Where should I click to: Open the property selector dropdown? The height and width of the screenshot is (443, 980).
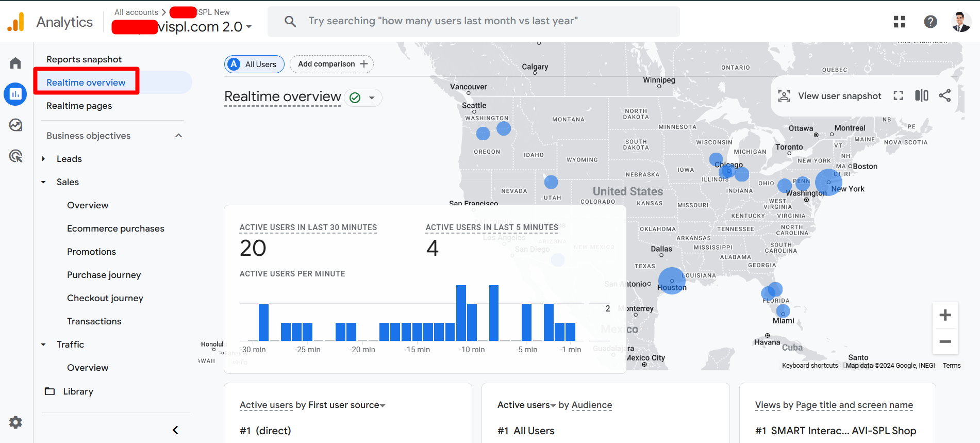[249, 27]
